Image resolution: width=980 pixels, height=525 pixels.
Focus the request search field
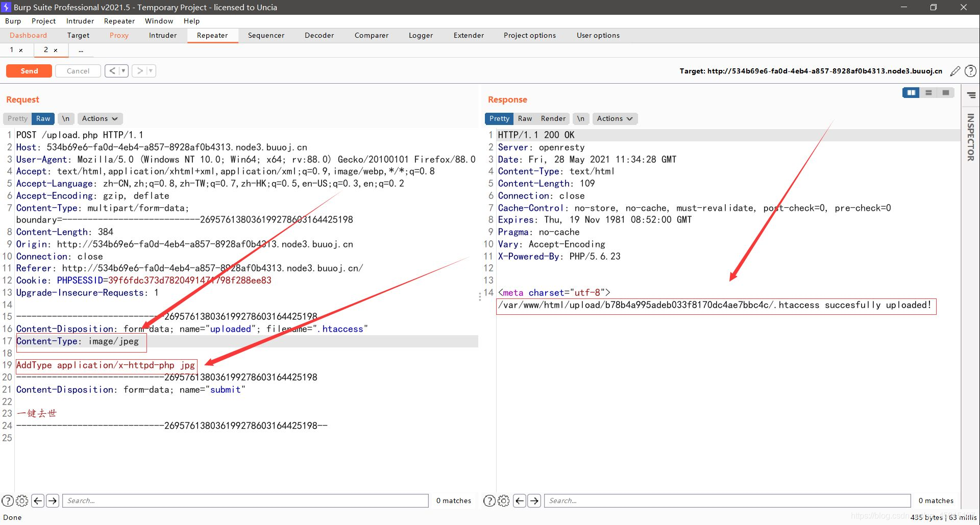click(246, 501)
